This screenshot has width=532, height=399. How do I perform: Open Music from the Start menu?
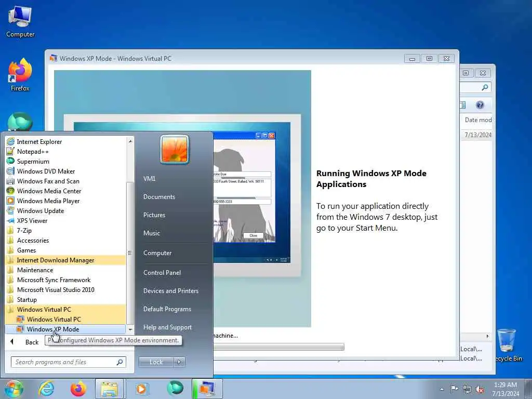click(152, 233)
